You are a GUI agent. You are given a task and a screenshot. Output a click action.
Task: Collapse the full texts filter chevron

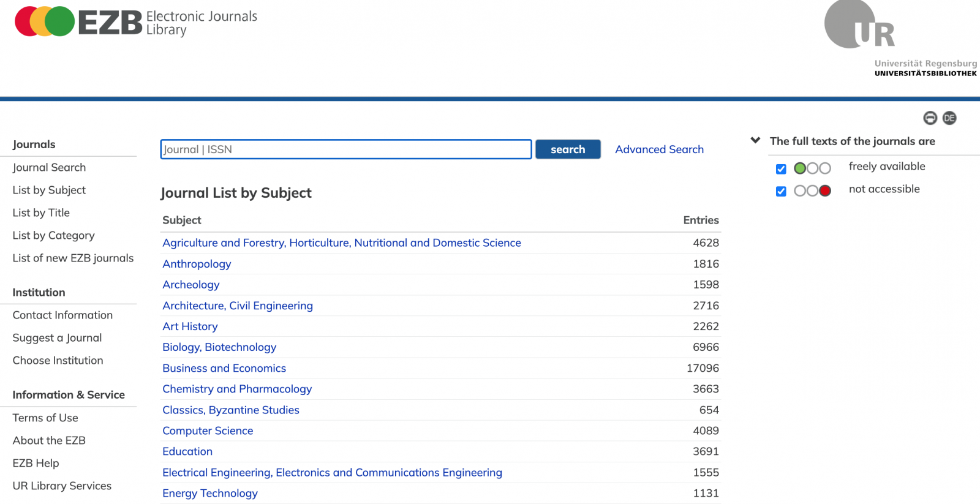click(x=755, y=141)
